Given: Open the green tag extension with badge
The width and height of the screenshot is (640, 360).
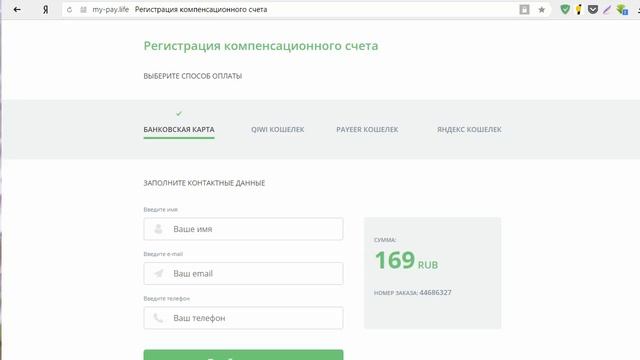Looking at the screenshot, I should 622,9.
